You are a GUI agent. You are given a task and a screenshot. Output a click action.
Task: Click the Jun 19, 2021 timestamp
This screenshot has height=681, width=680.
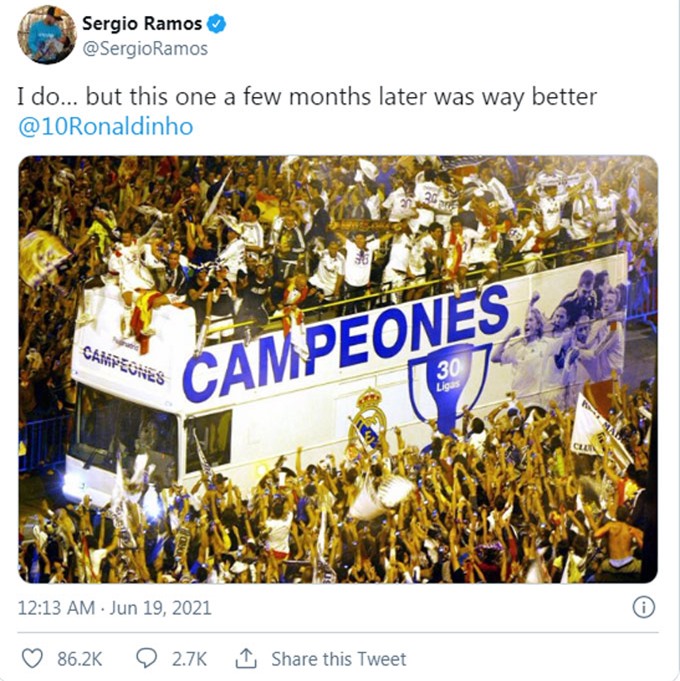[160, 608]
